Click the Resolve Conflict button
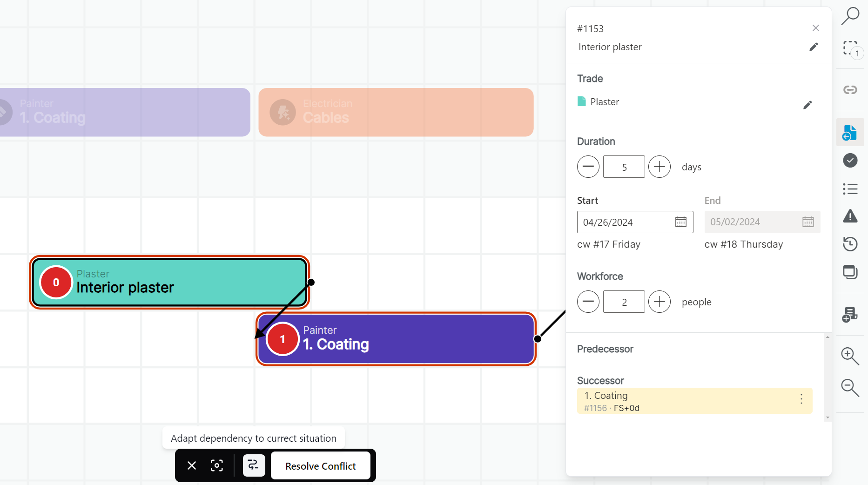The height and width of the screenshot is (485, 868). click(x=320, y=466)
